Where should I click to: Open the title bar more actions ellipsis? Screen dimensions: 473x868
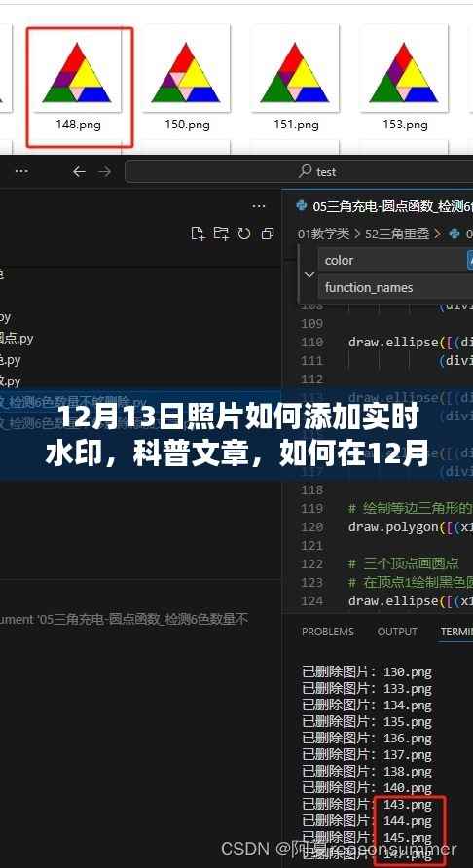[21, 172]
